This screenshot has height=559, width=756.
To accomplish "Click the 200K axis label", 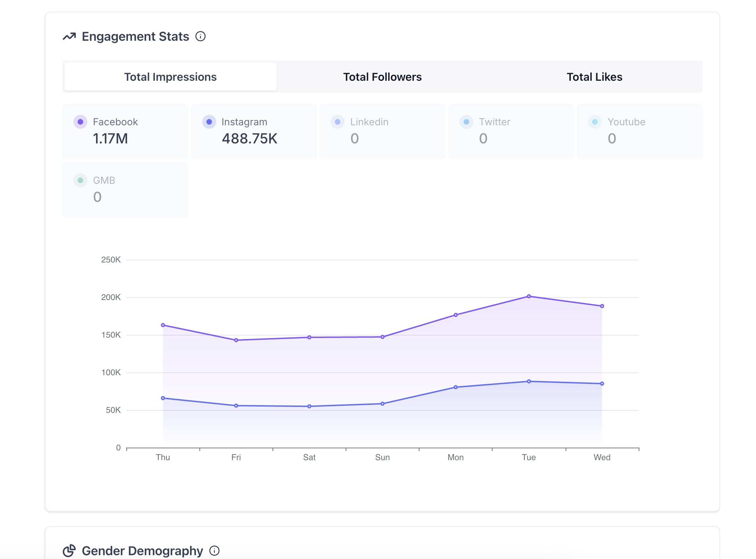I will (x=111, y=297).
